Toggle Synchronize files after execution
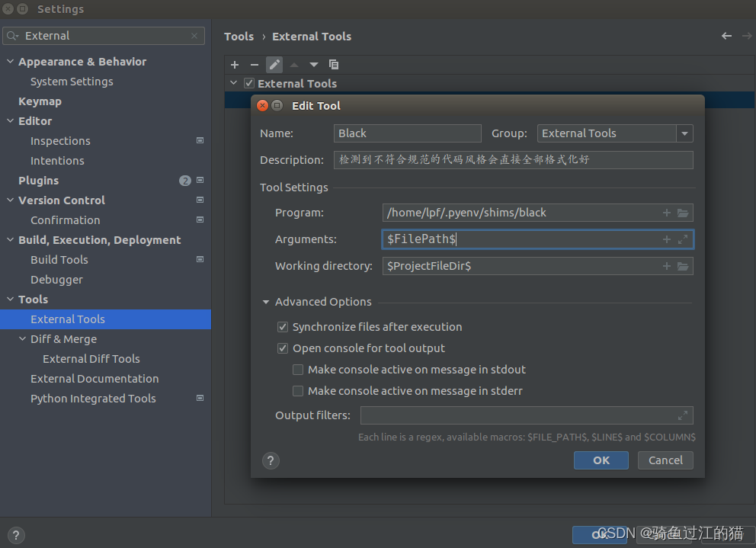This screenshot has width=756, height=548. click(283, 327)
